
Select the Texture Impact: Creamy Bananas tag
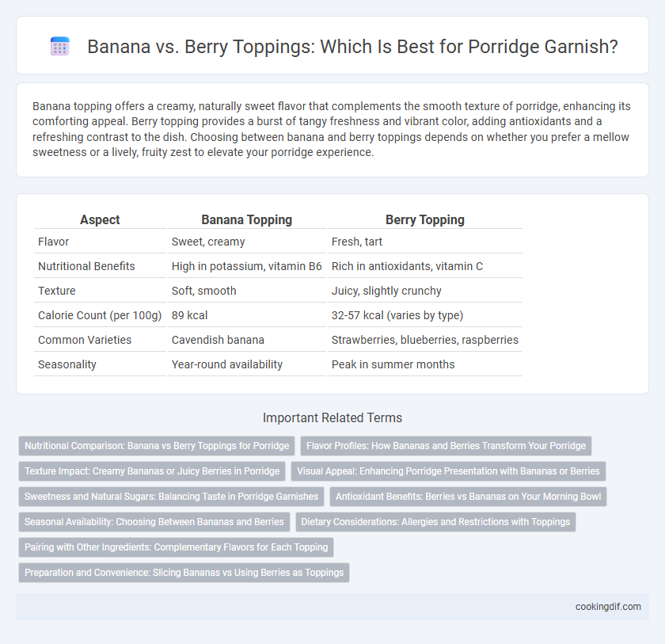pyautogui.click(x=152, y=471)
